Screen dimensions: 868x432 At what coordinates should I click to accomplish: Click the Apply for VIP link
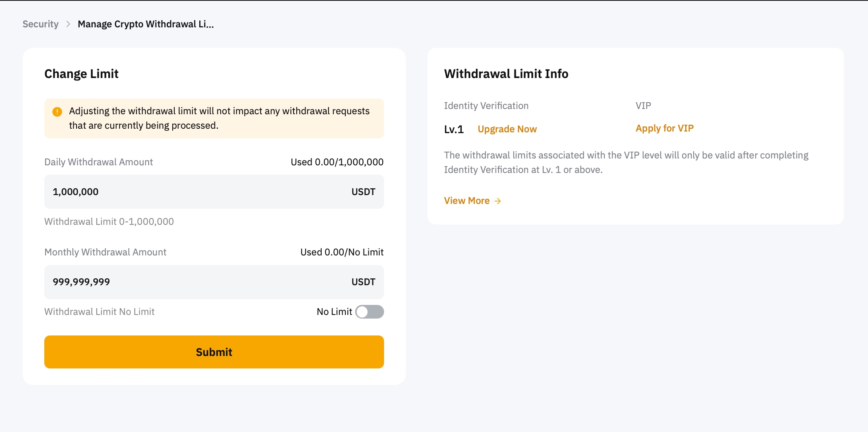664,128
